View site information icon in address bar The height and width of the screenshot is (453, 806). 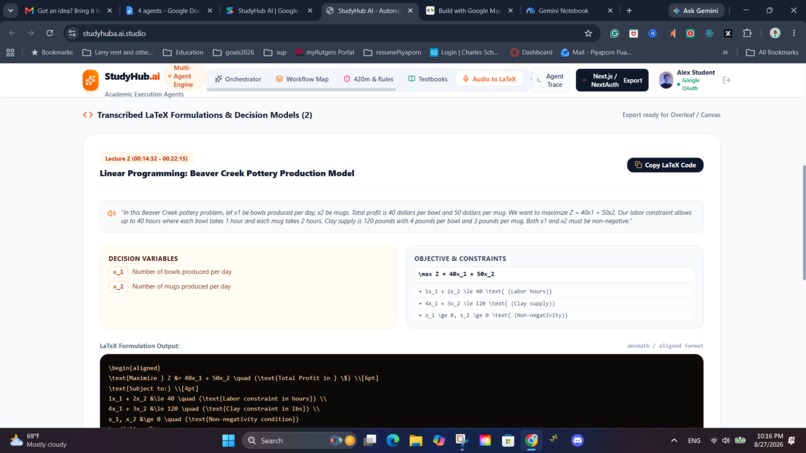72,33
